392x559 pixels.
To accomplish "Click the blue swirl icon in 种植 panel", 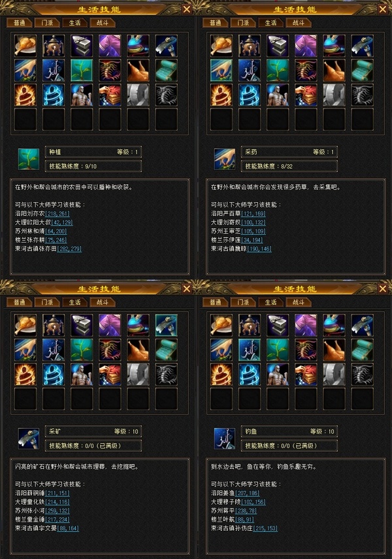I will [54, 95].
